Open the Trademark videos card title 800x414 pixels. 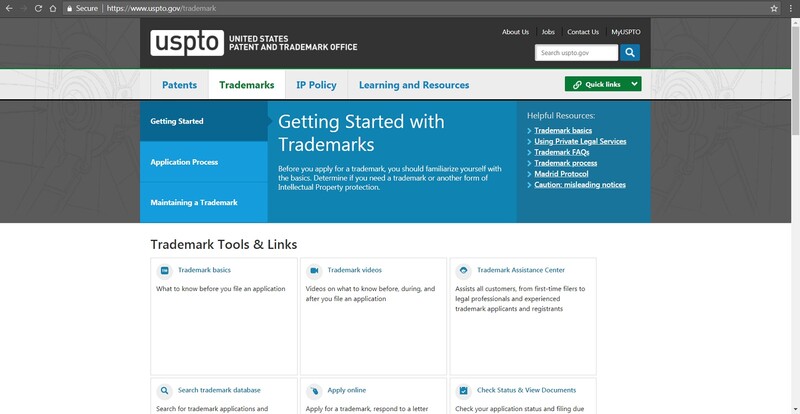click(x=355, y=270)
